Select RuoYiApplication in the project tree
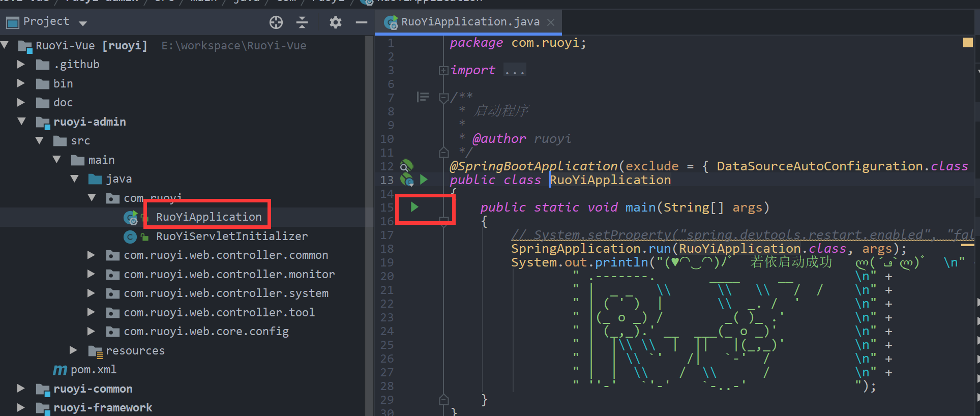This screenshot has width=980, height=416. coord(209,217)
